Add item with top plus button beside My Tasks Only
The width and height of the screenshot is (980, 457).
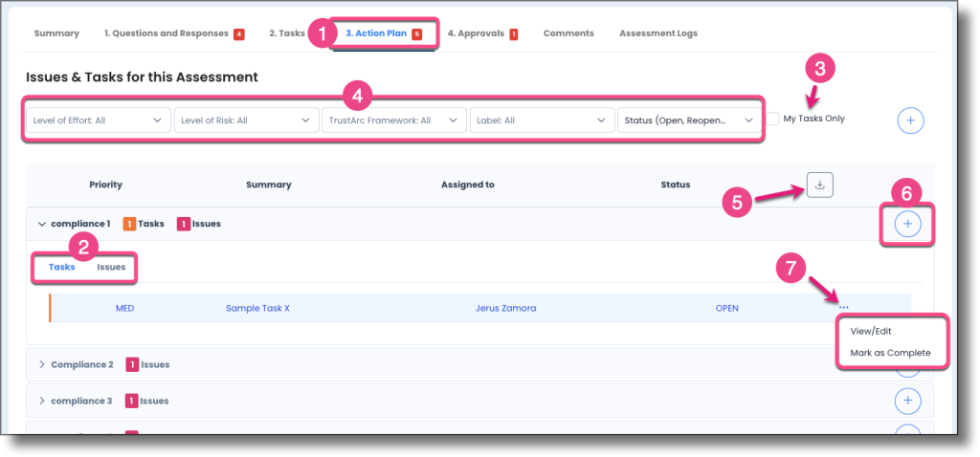(x=910, y=120)
